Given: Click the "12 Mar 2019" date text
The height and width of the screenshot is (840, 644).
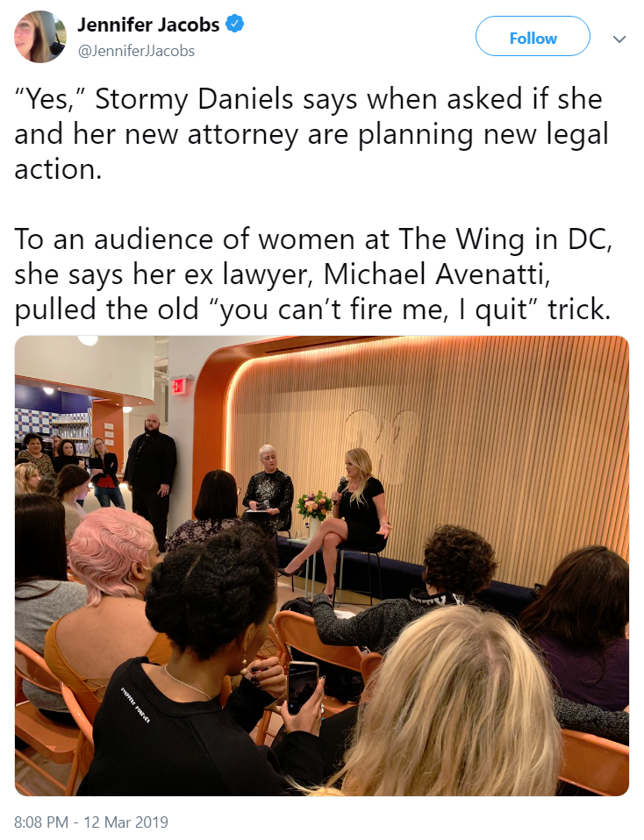Looking at the screenshot, I should (x=126, y=822).
